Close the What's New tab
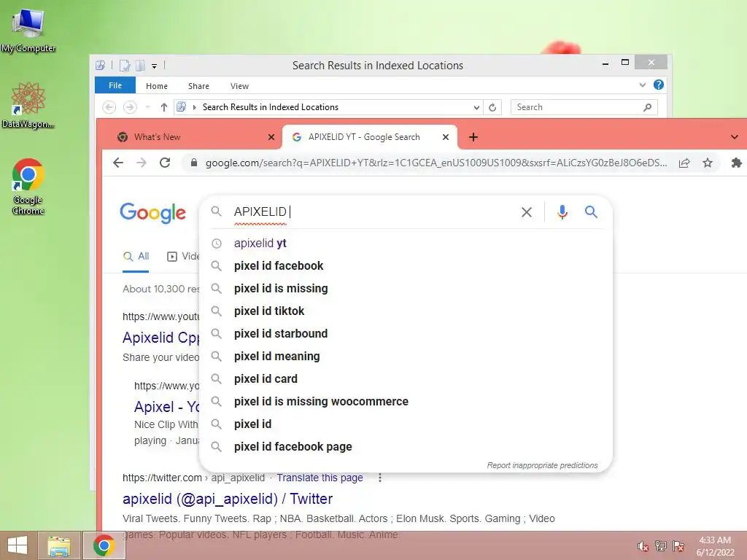747x560 pixels. pyautogui.click(x=271, y=137)
